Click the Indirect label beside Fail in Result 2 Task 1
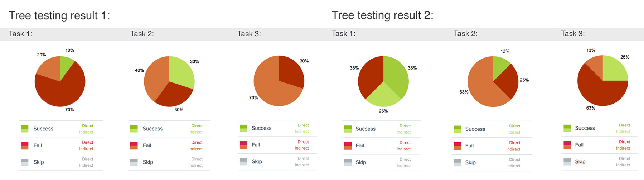 coord(403,149)
